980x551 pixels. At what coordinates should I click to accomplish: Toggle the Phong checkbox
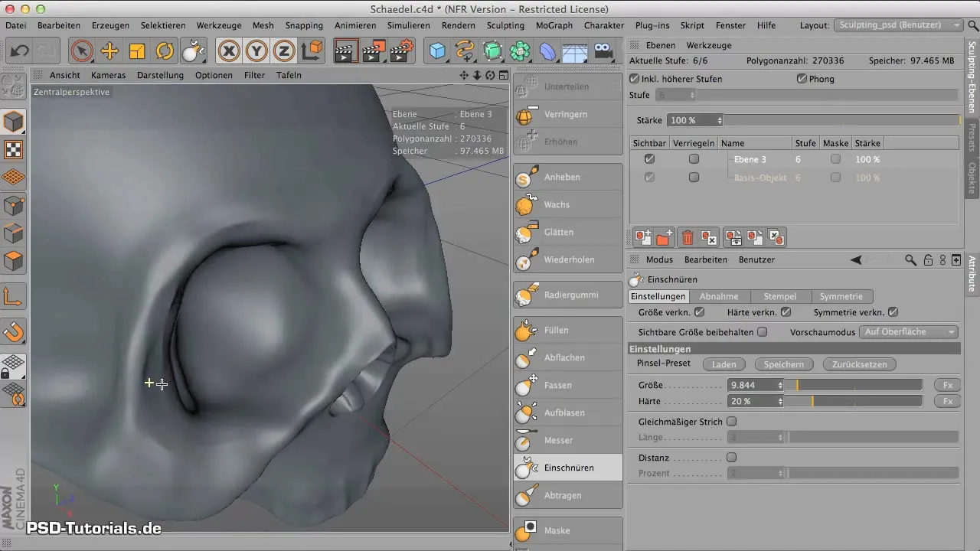coord(802,79)
